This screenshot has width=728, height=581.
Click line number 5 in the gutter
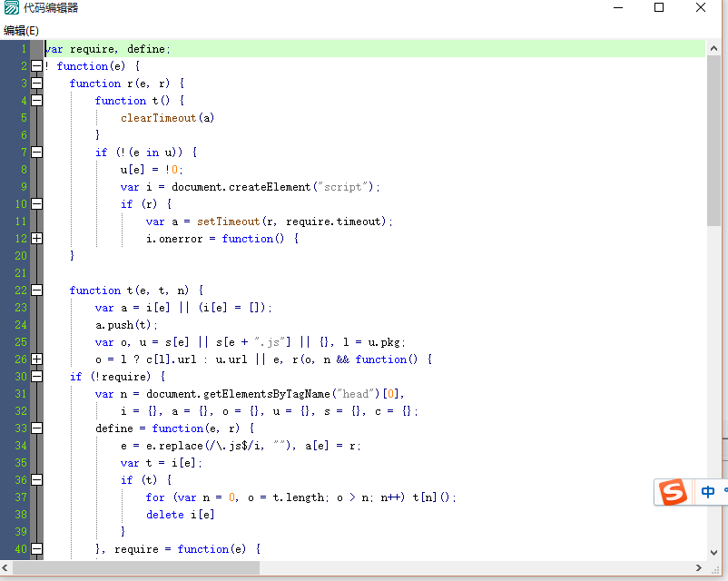22,117
